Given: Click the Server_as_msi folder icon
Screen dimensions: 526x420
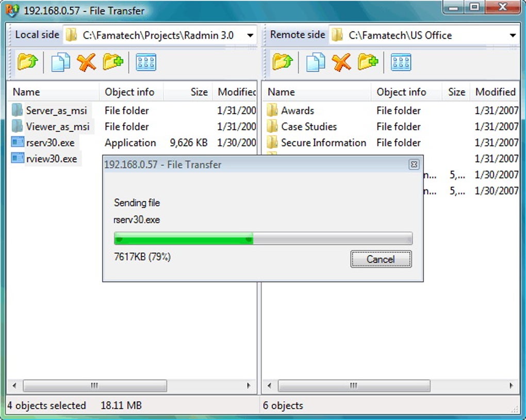Looking at the screenshot, I should (x=17, y=110).
